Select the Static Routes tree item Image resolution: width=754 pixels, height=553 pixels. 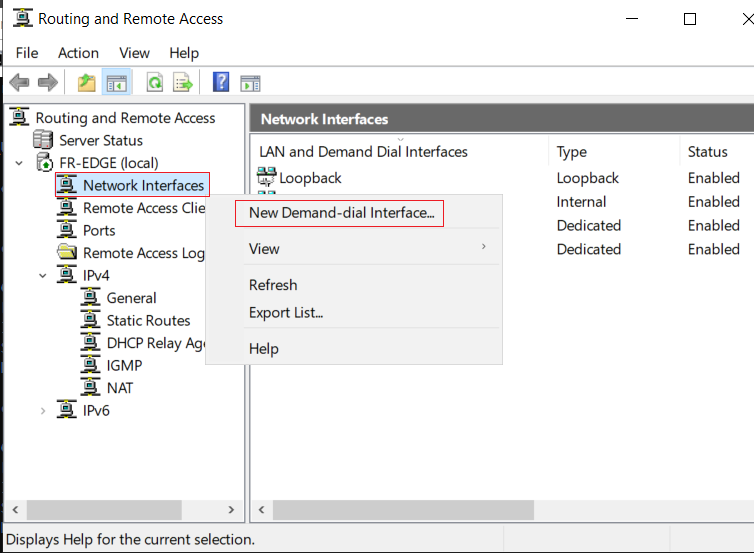(148, 320)
